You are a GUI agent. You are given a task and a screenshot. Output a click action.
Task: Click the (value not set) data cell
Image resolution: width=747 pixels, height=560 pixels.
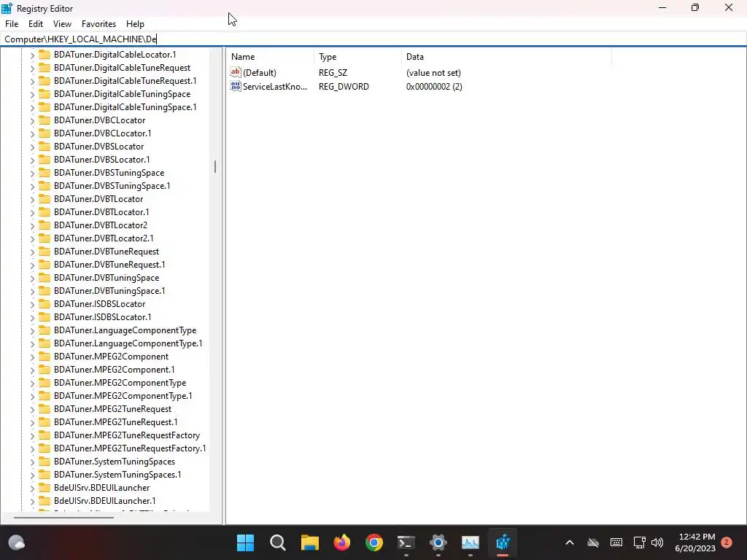click(433, 72)
